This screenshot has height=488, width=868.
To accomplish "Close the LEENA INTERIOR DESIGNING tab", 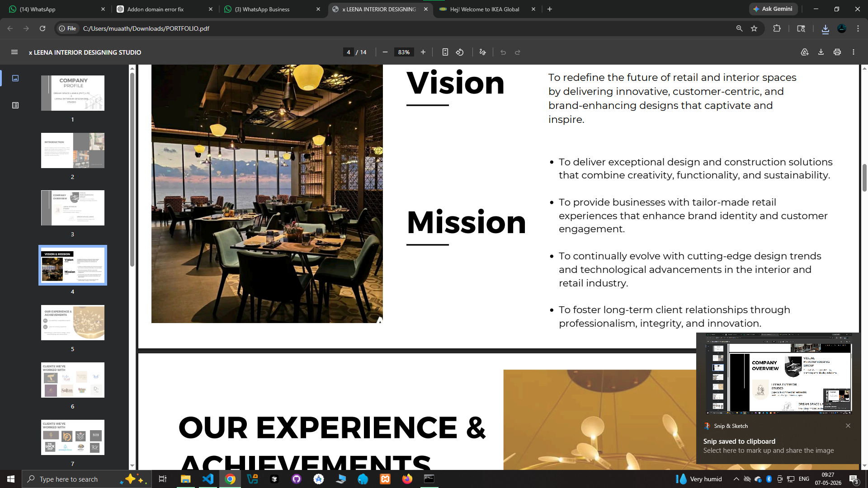I will (426, 9).
